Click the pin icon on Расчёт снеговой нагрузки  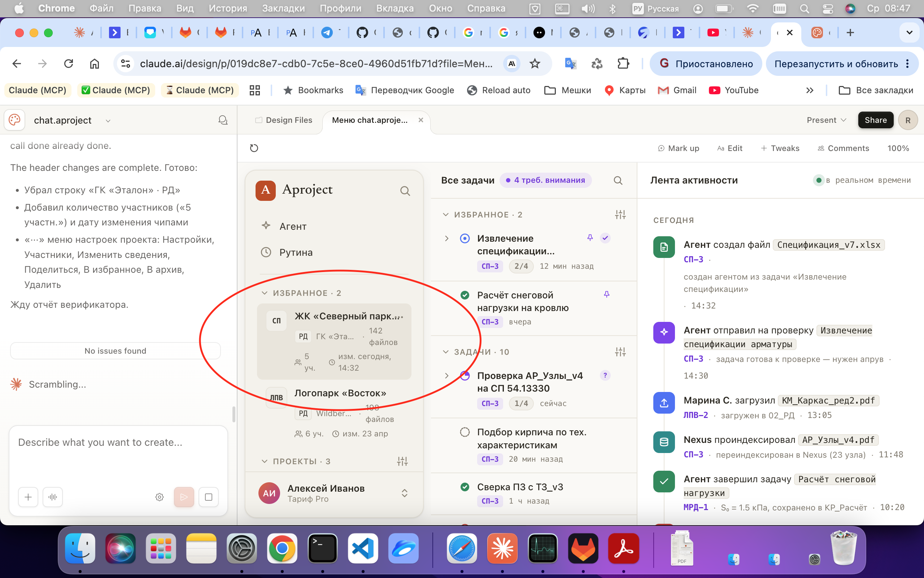606,294
